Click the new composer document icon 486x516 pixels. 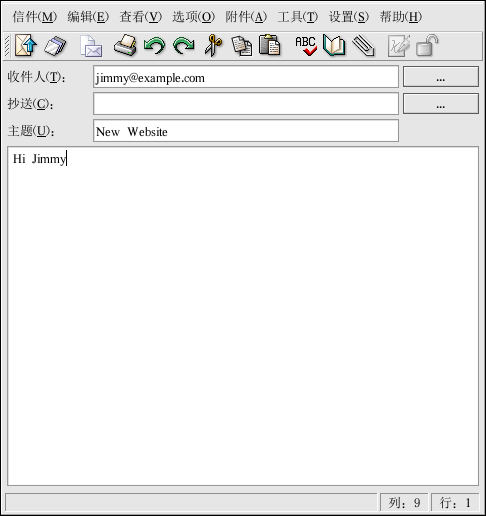(91, 46)
